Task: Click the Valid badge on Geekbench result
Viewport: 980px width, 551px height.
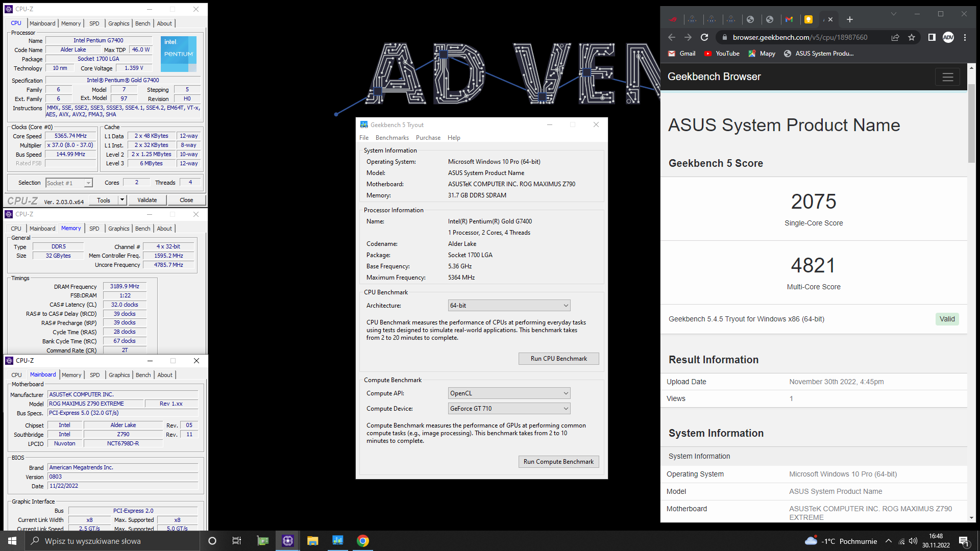Action: point(947,319)
